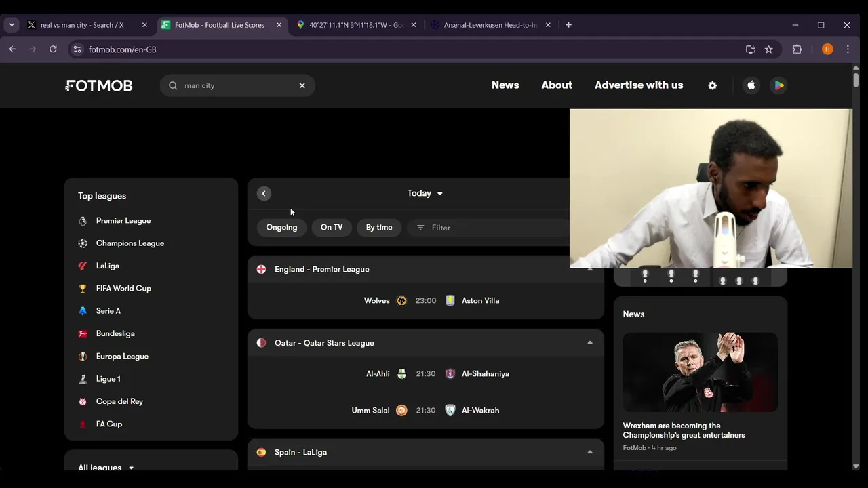Open Advertise with us link

coord(639,85)
